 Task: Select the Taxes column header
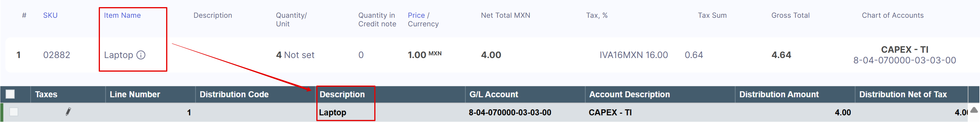(x=46, y=94)
